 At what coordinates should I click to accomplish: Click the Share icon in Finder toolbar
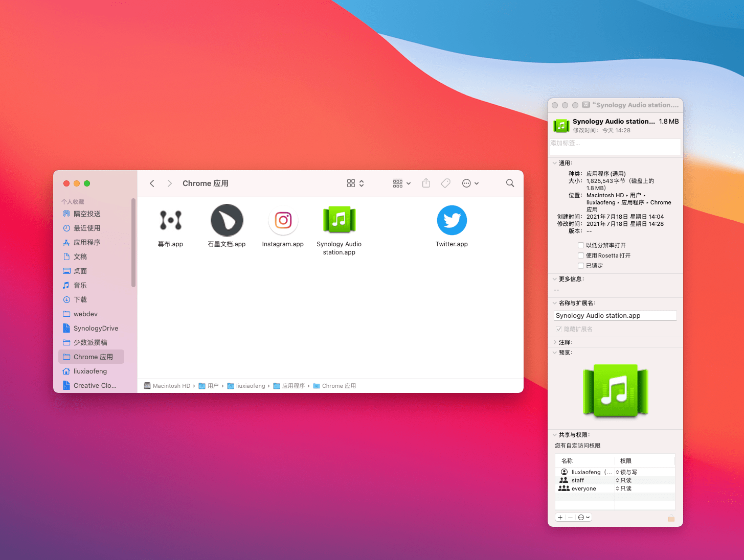[426, 183]
